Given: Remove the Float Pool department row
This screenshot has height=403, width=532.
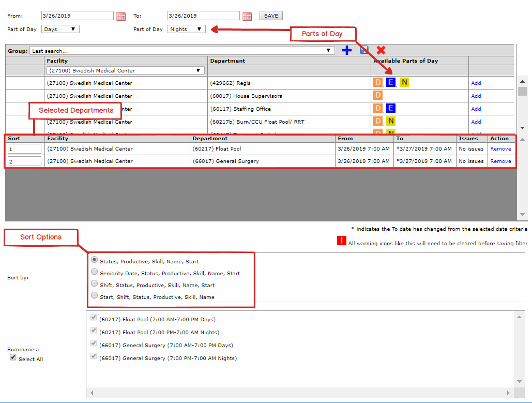Looking at the screenshot, I should [x=500, y=149].
